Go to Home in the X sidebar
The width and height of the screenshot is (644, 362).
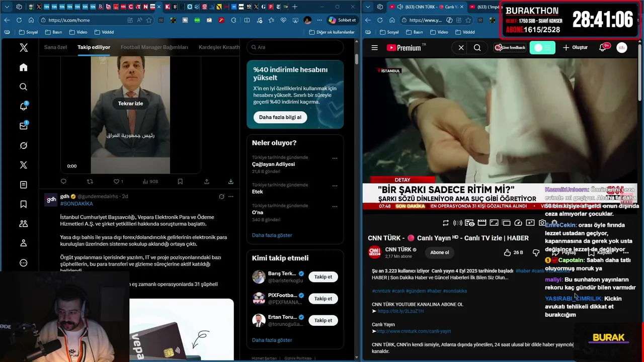point(24,67)
